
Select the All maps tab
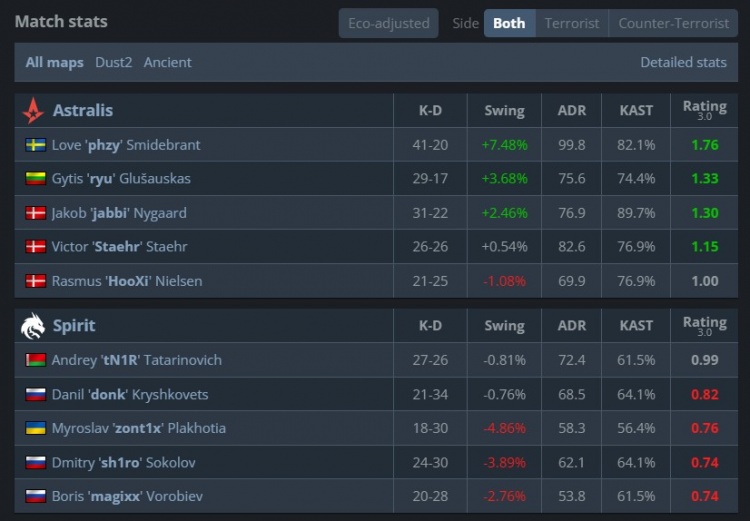pos(54,62)
